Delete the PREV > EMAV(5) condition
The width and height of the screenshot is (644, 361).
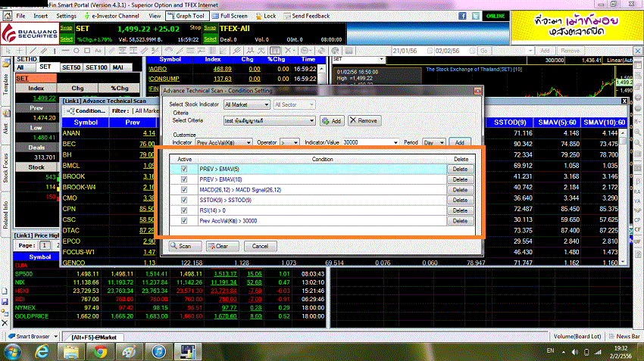point(460,169)
